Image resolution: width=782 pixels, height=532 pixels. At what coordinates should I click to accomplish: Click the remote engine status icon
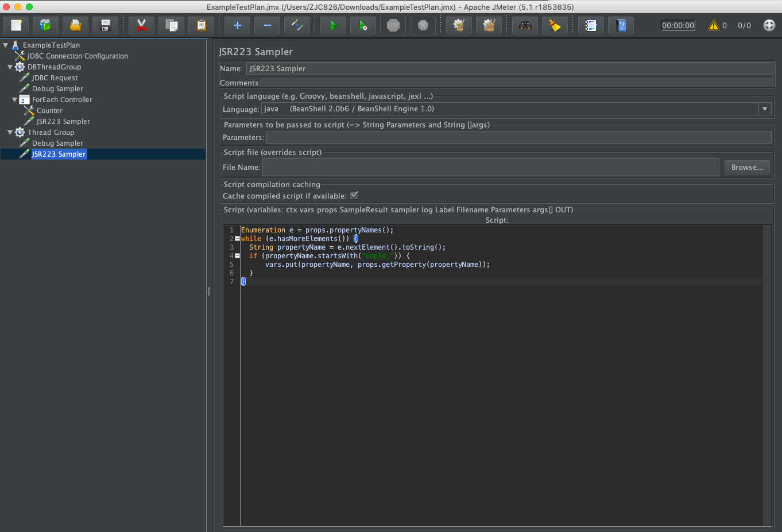click(769, 25)
